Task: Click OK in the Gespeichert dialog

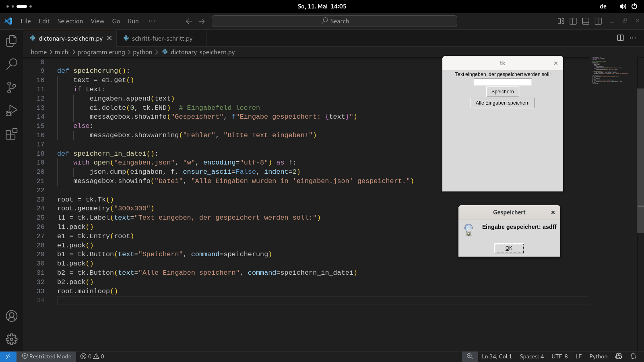Action: [x=509, y=248]
